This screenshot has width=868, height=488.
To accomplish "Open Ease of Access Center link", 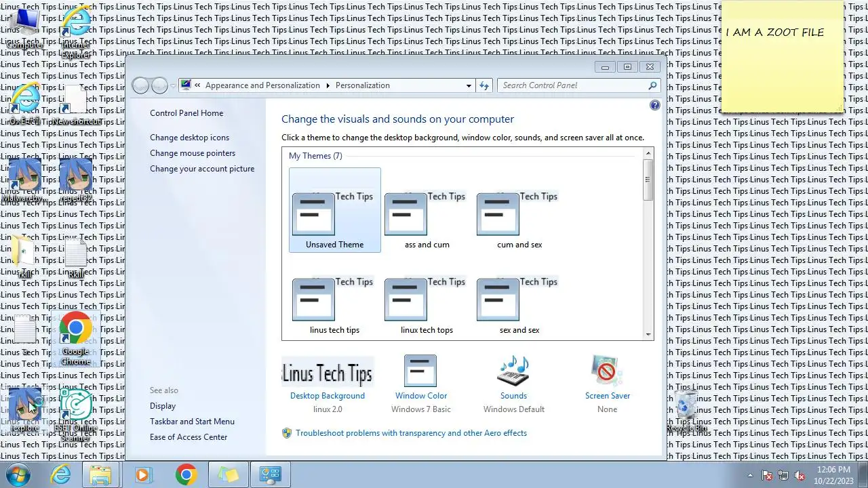I will tap(189, 437).
